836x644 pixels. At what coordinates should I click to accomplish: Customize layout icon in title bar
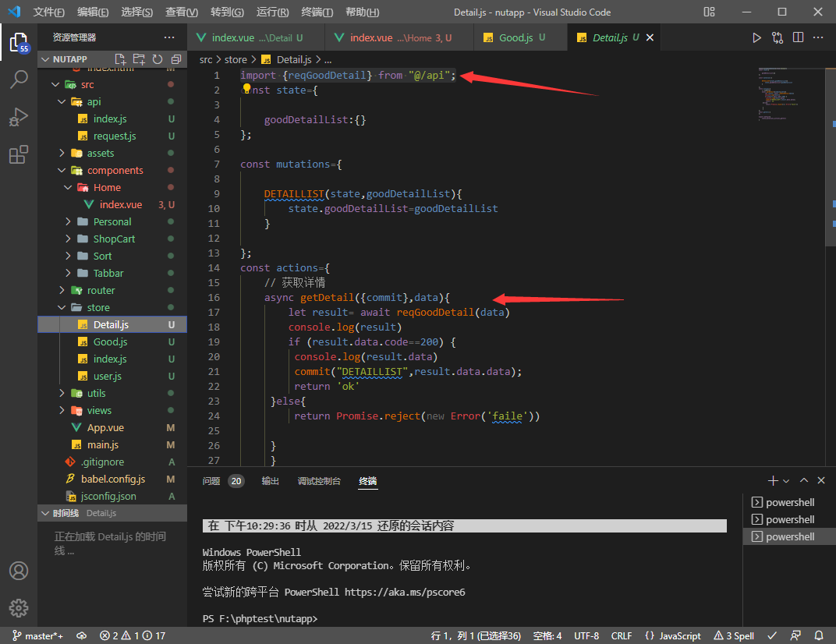point(709,12)
